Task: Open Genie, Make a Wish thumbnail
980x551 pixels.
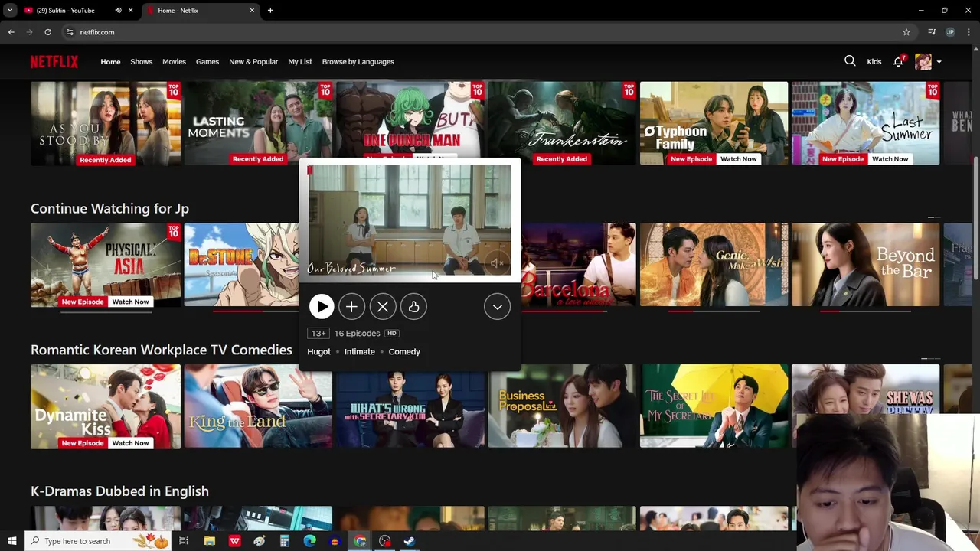Action: 714,265
